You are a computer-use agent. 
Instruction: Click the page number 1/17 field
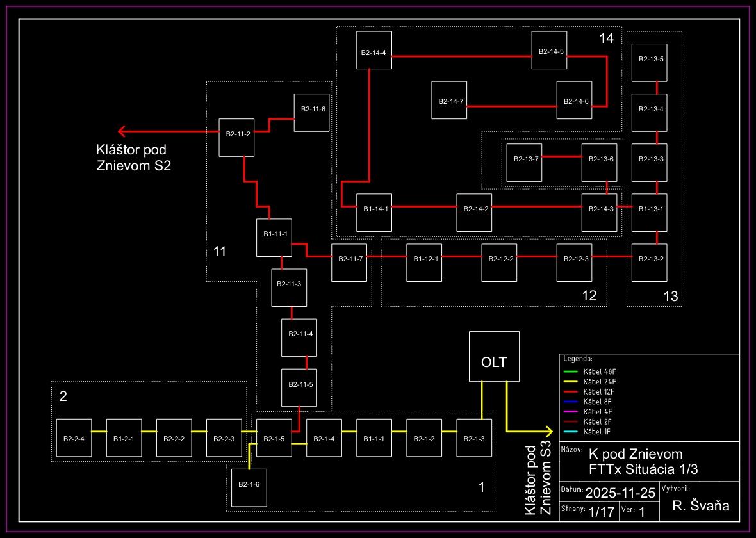601,512
